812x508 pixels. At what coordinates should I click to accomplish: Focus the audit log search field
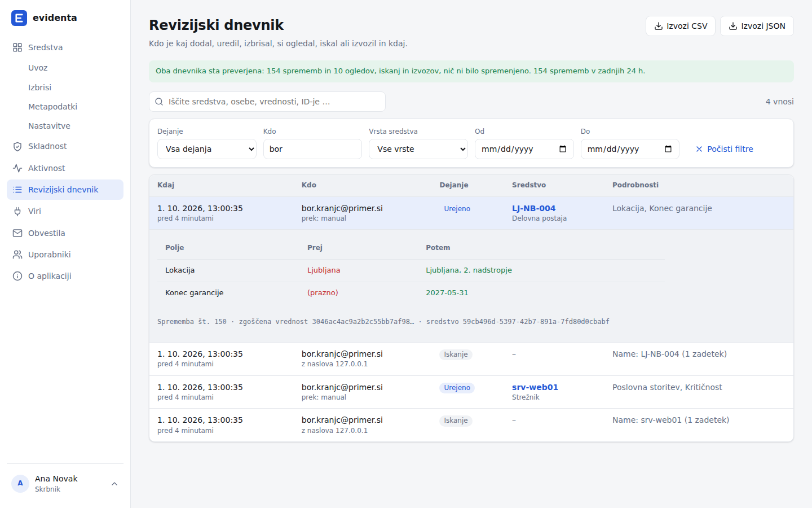tap(267, 102)
